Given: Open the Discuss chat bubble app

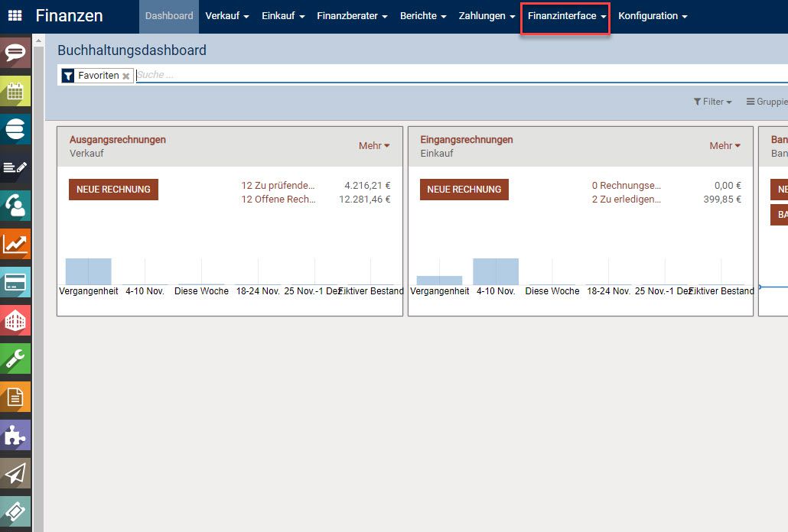Looking at the screenshot, I should point(15,53).
